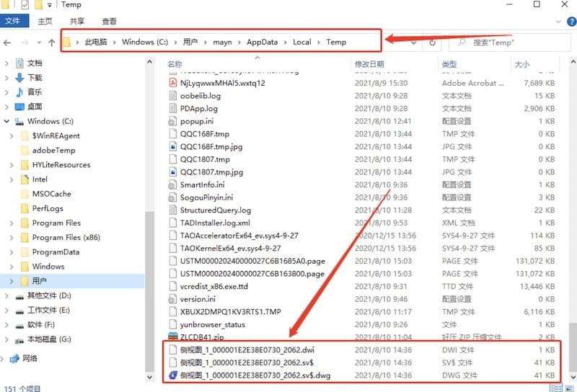The width and height of the screenshot is (577, 392).
Task: Sort files by 类型 column header
Action: point(449,64)
